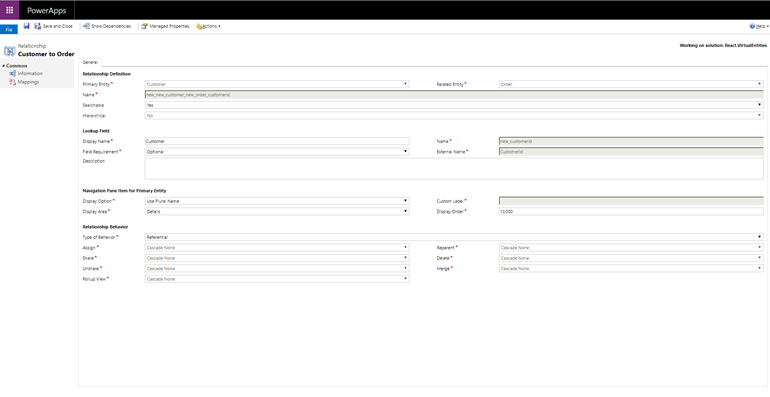This screenshot has height=397, width=770.
Task: Click the Show Dependencies icon
Action: [86, 26]
